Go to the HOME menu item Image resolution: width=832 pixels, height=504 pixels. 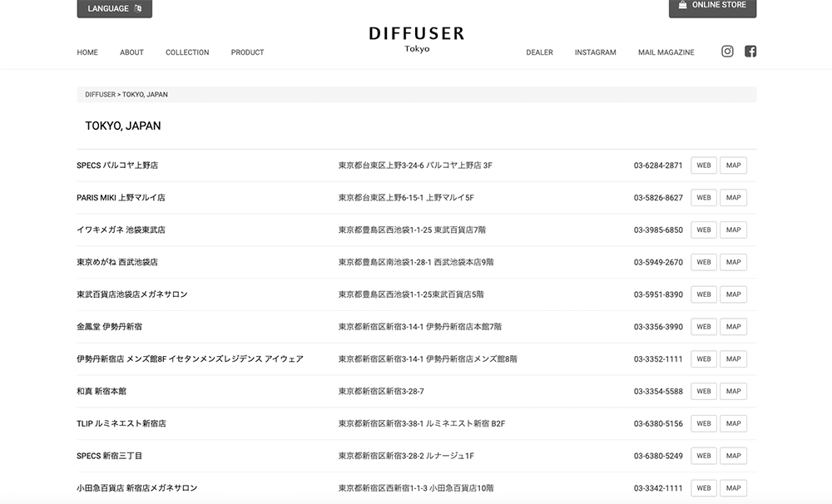tap(87, 52)
